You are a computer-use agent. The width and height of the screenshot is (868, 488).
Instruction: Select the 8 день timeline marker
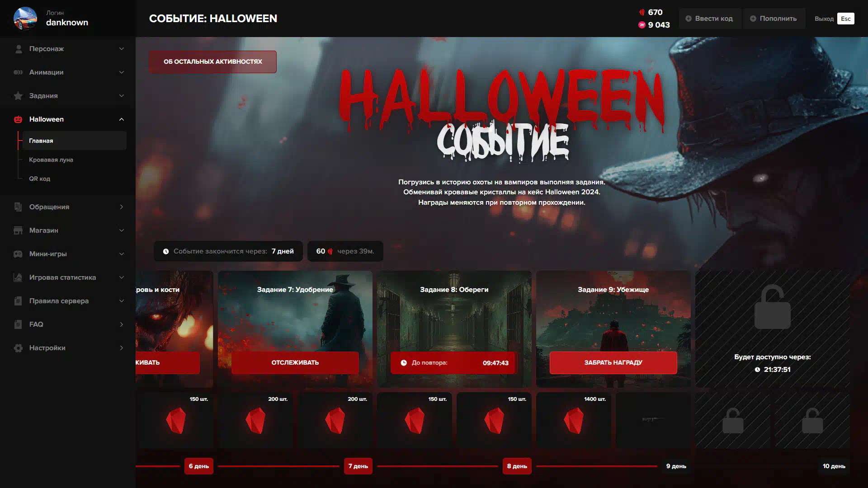point(517,466)
